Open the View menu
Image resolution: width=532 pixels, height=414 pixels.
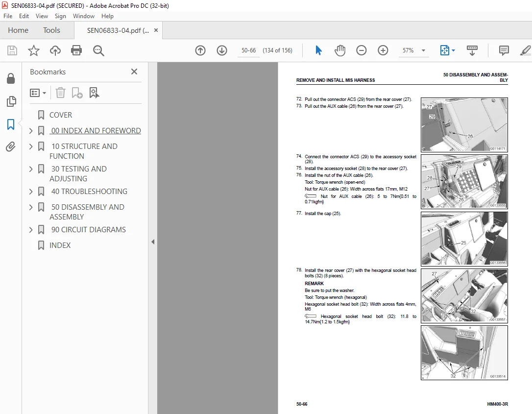click(x=42, y=16)
